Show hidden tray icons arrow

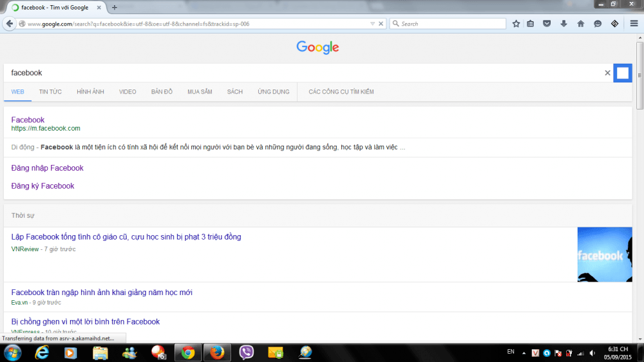[524, 353]
